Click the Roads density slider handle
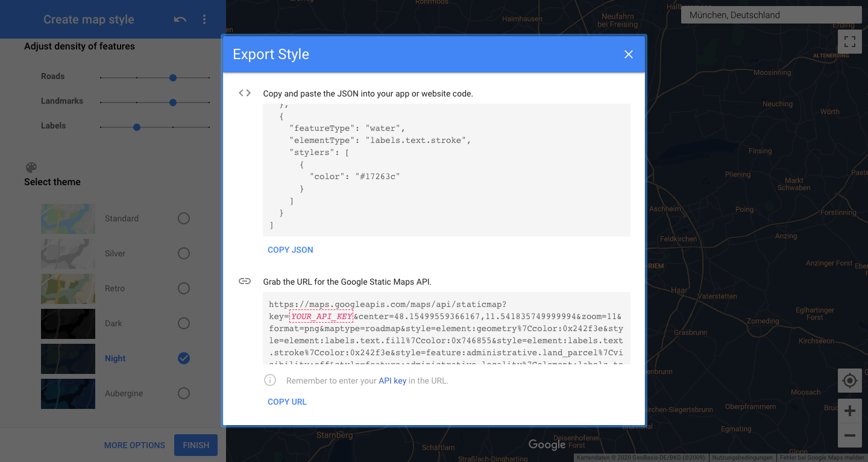The height and width of the screenshot is (462, 868). pyautogui.click(x=173, y=78)
